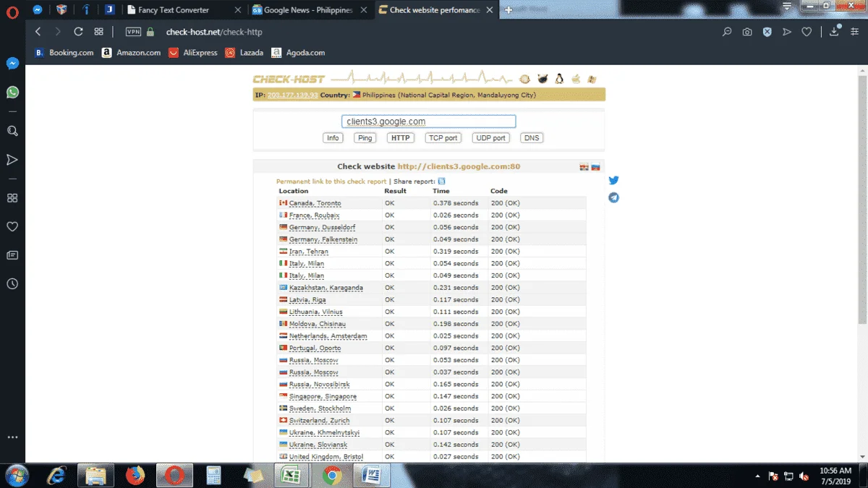868x488 pixels.
Task: Go back to the previous page
Action: [38, 32]
